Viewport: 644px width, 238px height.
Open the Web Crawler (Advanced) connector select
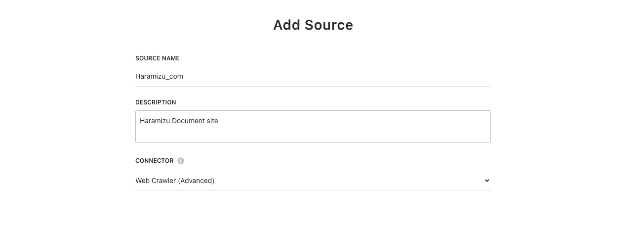coord(313,181)
